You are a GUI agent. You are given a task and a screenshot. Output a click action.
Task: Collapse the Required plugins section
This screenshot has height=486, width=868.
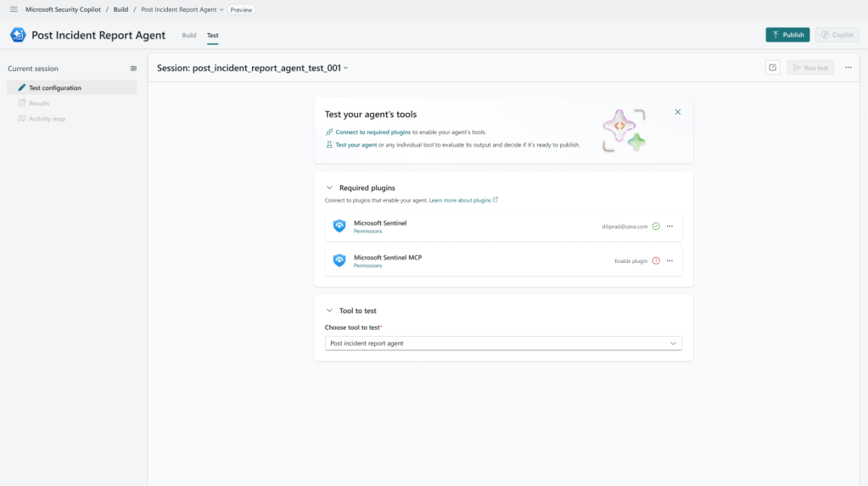[x=329, y=187]
